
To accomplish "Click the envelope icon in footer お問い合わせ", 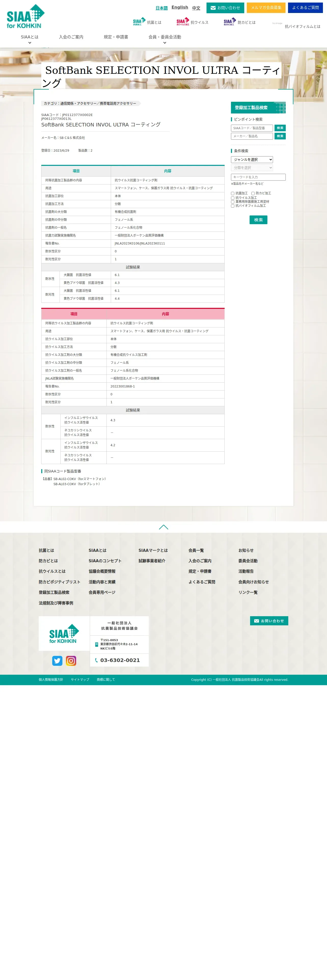I will (x=256, y=621).
